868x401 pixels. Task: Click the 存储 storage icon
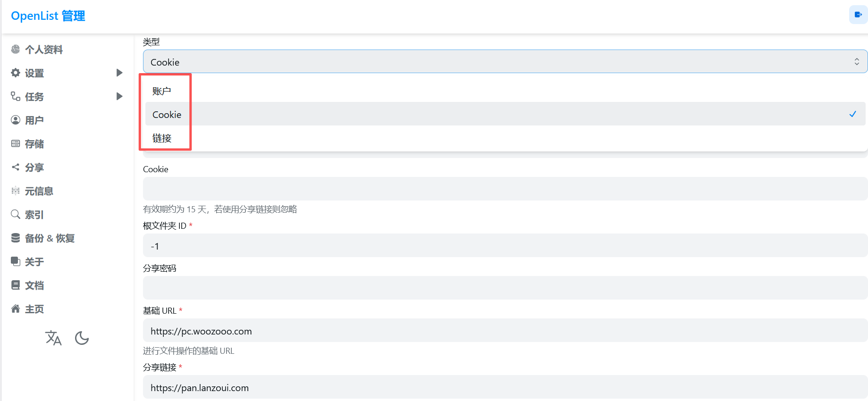(16, 143)
